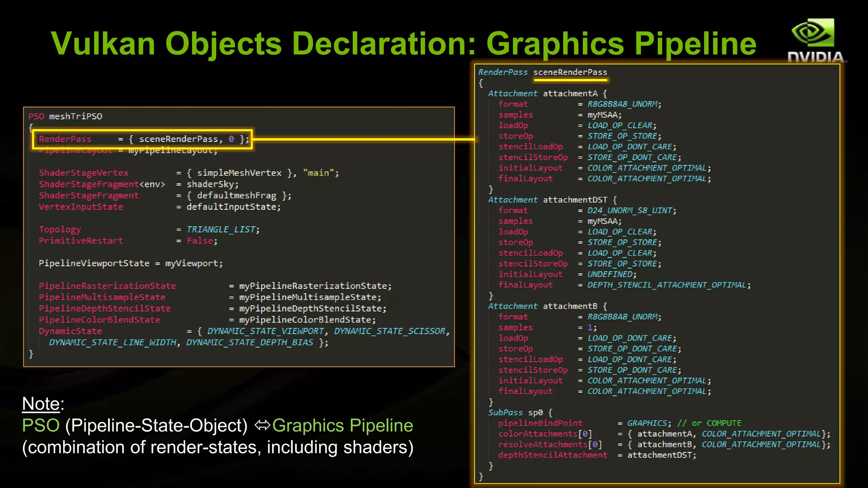This screenshot has width=868, height=488.
Task: Select the "resolveAttachments[0]" property
Action: (550, 444)
